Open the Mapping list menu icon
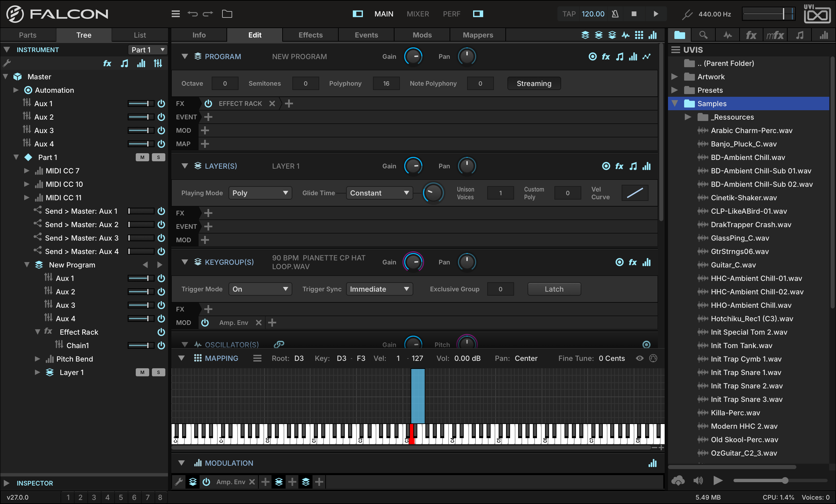This screenshot has height=504, width=836. click(x=257, y=358)
